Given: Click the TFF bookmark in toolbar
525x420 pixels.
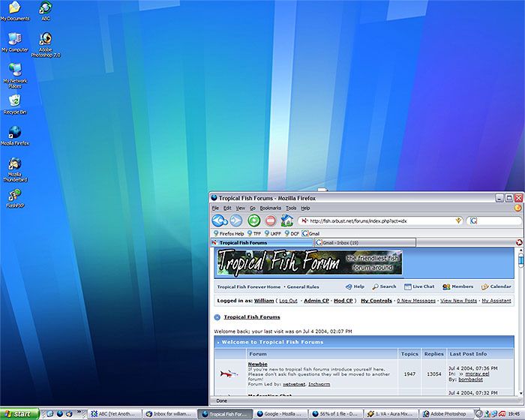Looking at the screenshot, I should tap(254, 233).
